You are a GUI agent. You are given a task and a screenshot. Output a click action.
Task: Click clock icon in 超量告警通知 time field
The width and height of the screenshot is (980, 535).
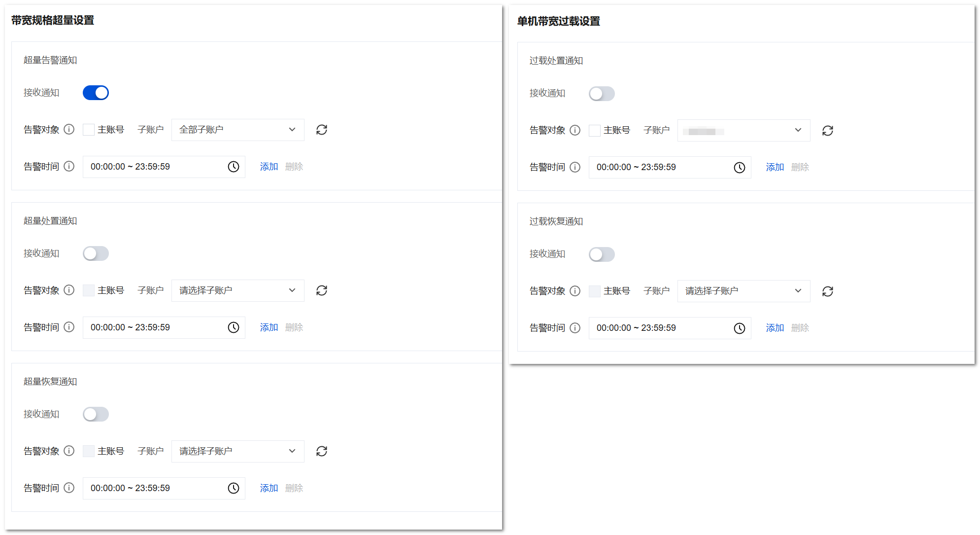(234, 167)
